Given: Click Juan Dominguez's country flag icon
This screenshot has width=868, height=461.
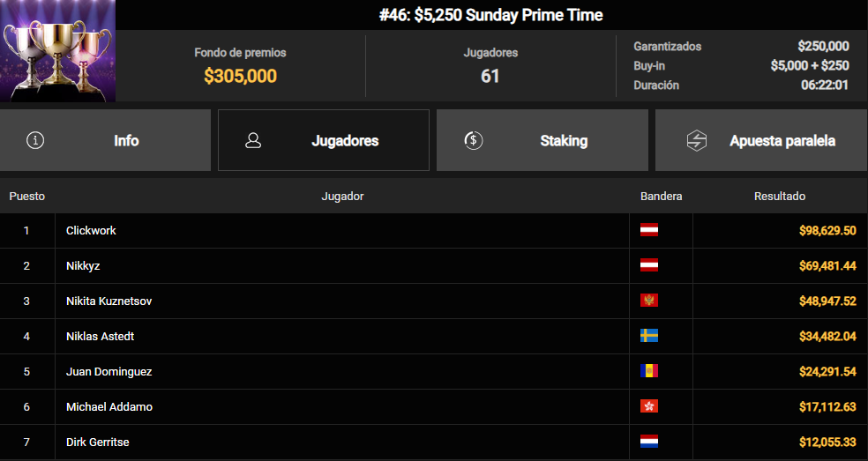Looking at the screenshot, I should tap(648, 371).
